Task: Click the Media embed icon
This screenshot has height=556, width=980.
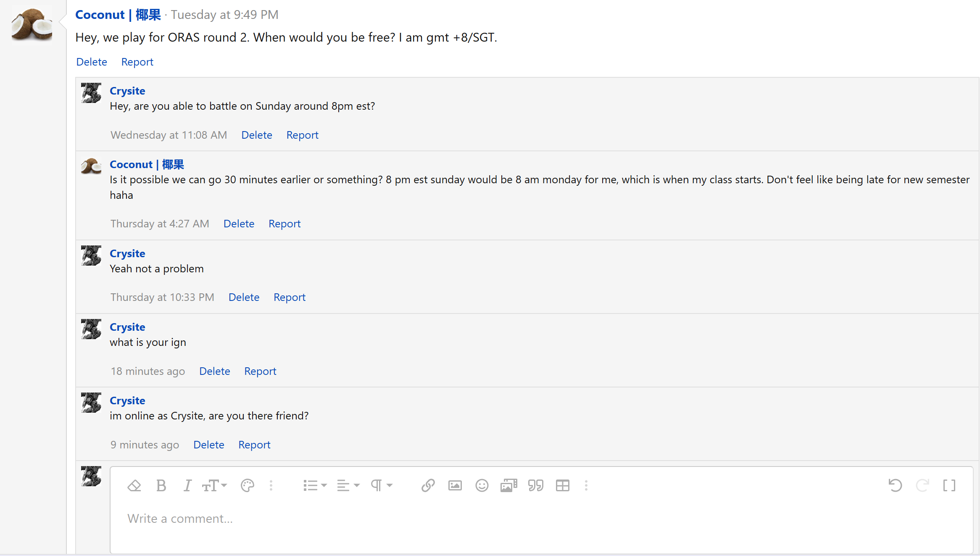Action: pyautogui.click(x=508, y=486)
